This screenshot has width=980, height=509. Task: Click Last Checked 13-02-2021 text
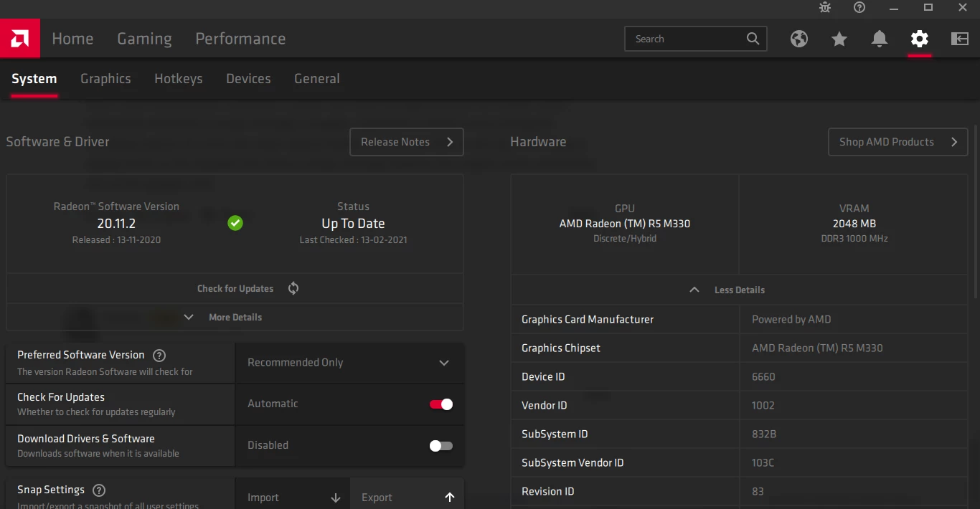pos(353,240)
